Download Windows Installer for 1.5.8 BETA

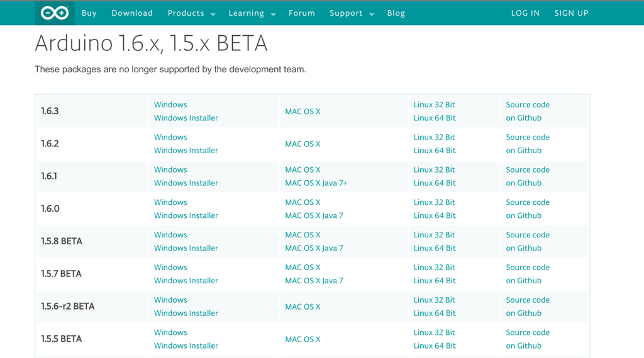[186, 248]
